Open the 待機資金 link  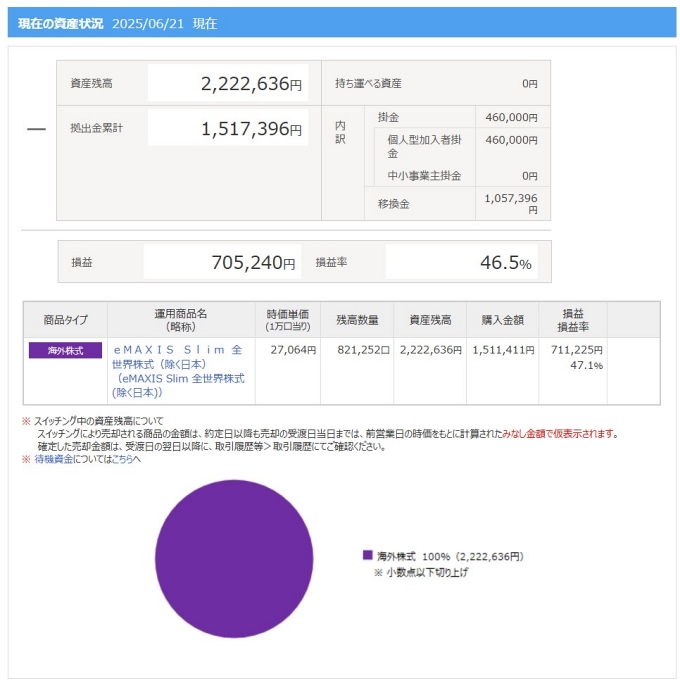pos(54,459)
